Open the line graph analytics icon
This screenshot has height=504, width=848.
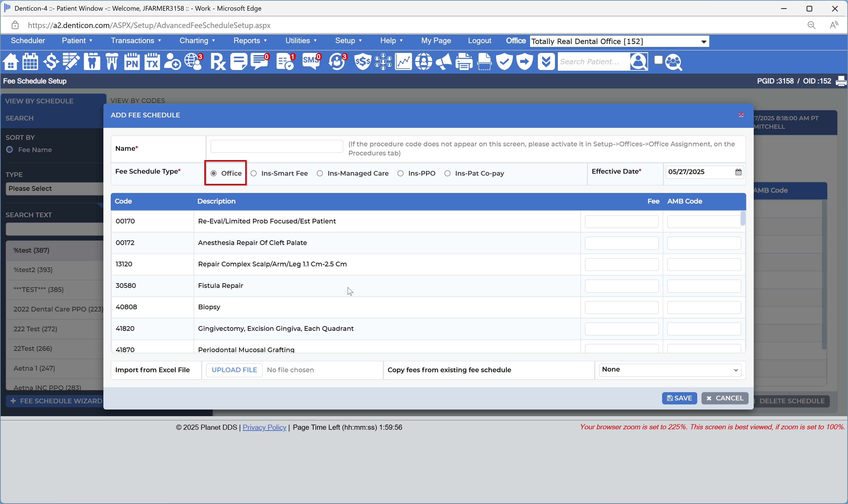point(404,62)
